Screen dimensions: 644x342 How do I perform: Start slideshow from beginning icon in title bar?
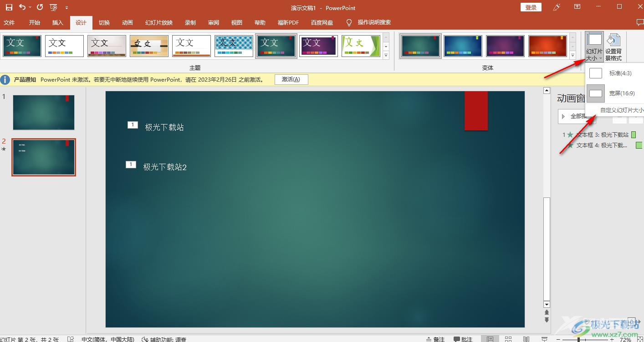(54, 7)
